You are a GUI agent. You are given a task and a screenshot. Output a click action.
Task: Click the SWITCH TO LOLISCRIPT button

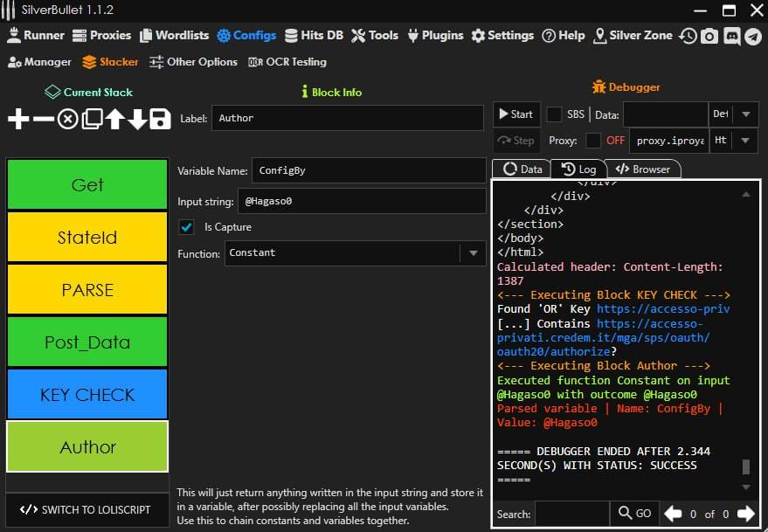[86, 509]
